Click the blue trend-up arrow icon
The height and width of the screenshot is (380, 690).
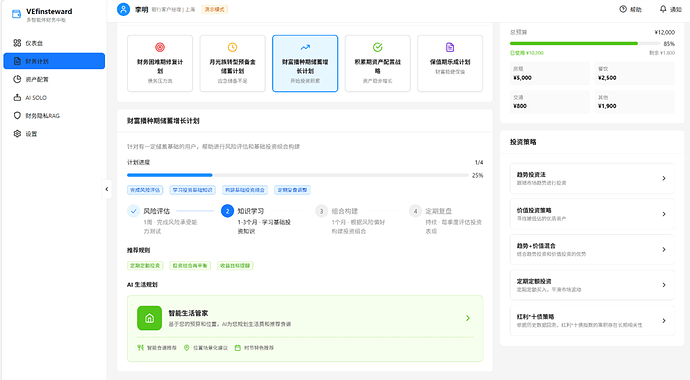point(305,47)
